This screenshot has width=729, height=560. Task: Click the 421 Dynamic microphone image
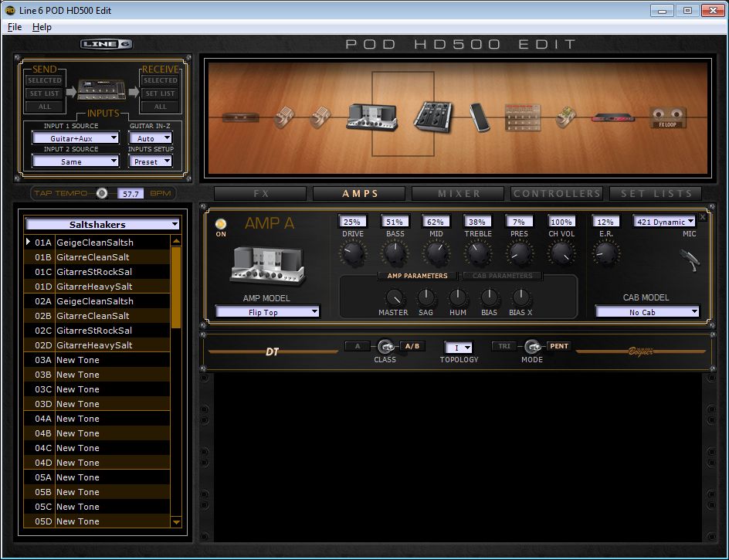tap(690, 260)
